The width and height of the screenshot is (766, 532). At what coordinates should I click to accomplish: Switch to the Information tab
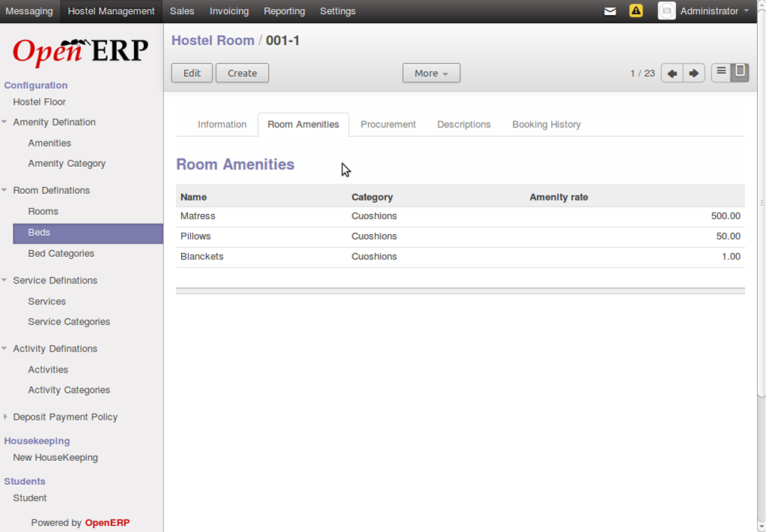pyautogui.click(x=222, y=124)
